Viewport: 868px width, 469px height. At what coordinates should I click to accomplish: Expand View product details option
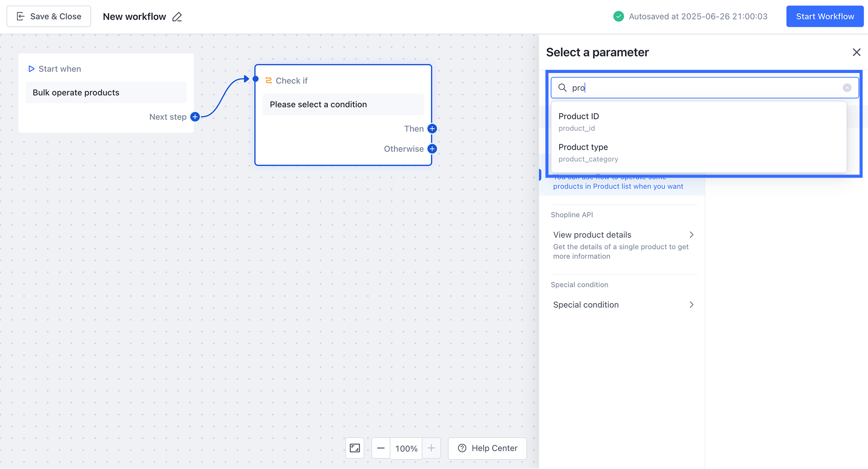691,235
